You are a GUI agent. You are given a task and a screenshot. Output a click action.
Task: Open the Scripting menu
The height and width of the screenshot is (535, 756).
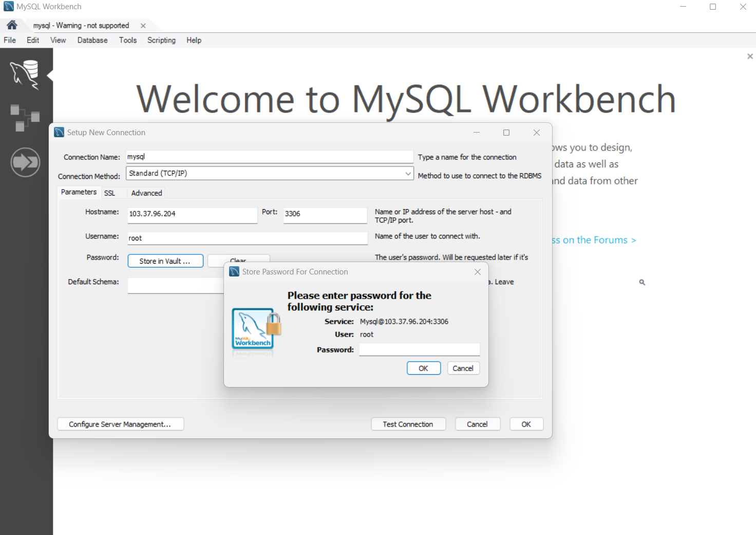pos(161,40)
